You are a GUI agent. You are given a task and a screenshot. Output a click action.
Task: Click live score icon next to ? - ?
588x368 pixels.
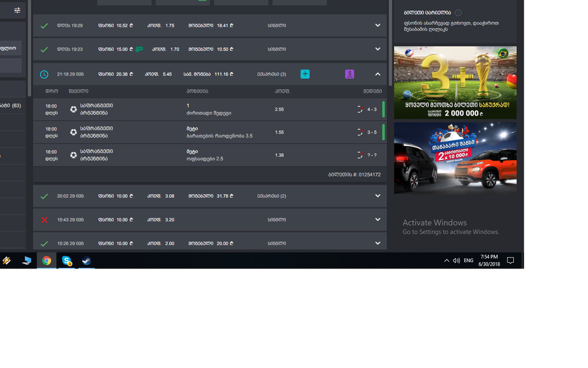(360, 155)
